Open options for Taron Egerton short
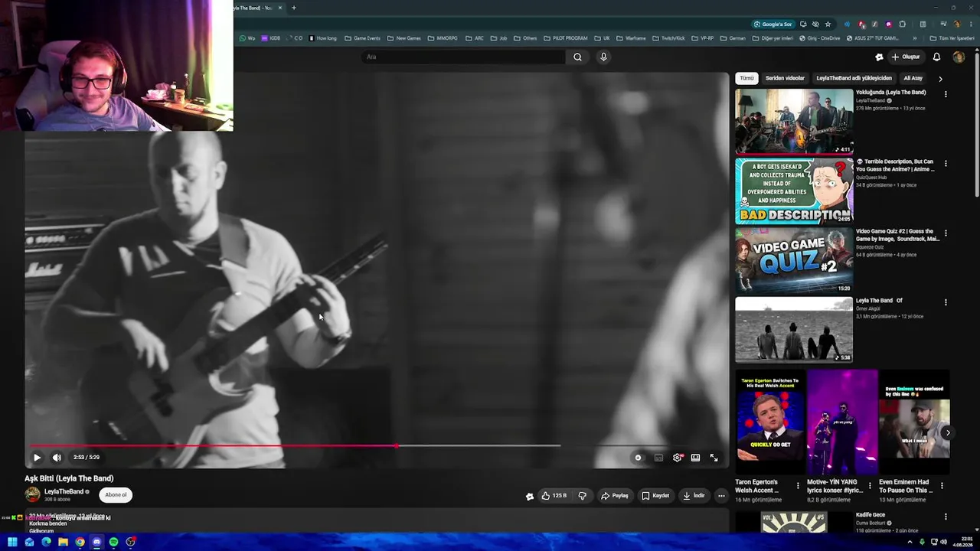The height and width of the screenshot is (551, 980). [x=798, y=485]
